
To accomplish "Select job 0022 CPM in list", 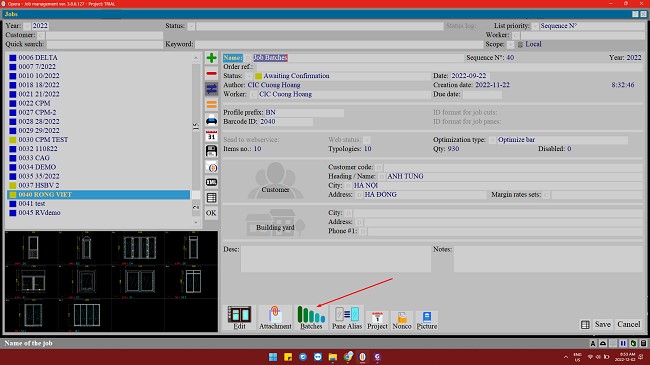I will coord(99,103).
